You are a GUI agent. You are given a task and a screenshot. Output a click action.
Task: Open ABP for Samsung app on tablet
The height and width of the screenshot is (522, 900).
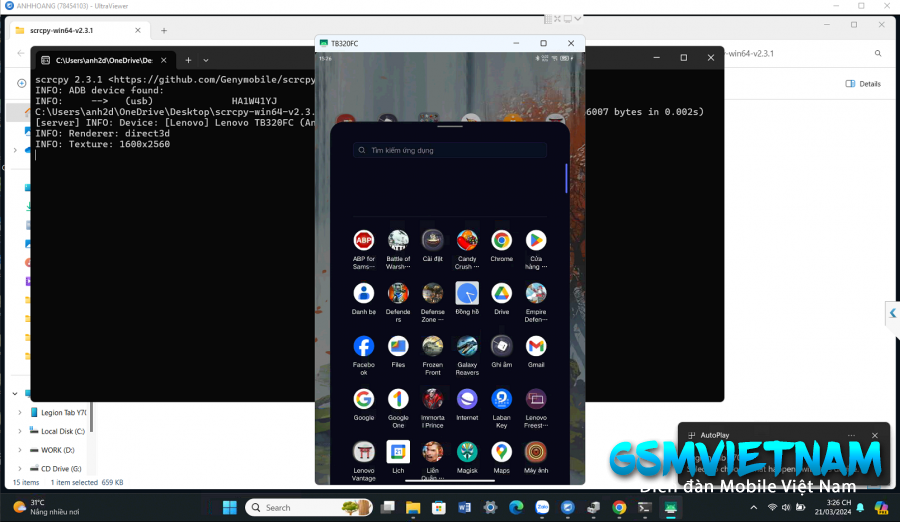click(363, 241)
